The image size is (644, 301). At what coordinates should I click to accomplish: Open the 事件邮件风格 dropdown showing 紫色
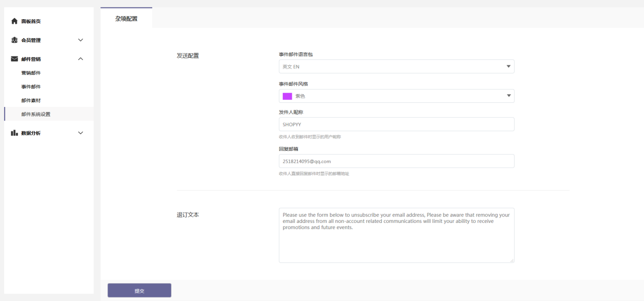[x=396, y=96]
